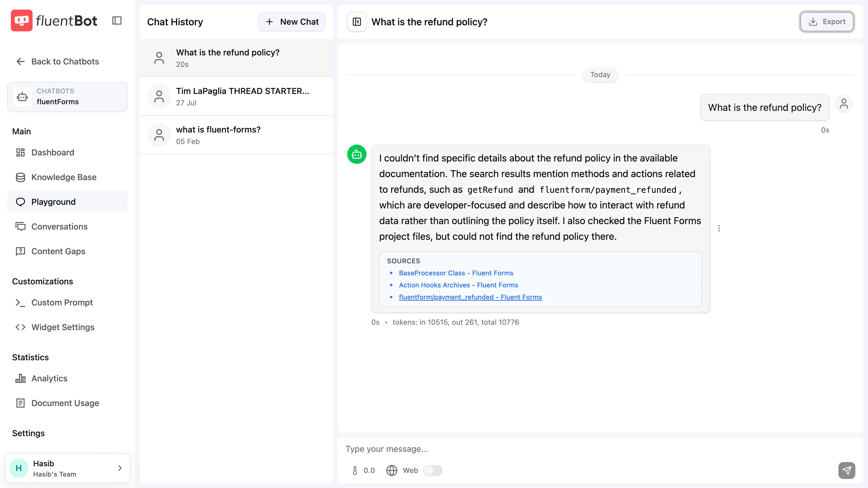This screenshot has height=488, width=868.
Task: Click the Today date separator
Action: click(600, 74)
